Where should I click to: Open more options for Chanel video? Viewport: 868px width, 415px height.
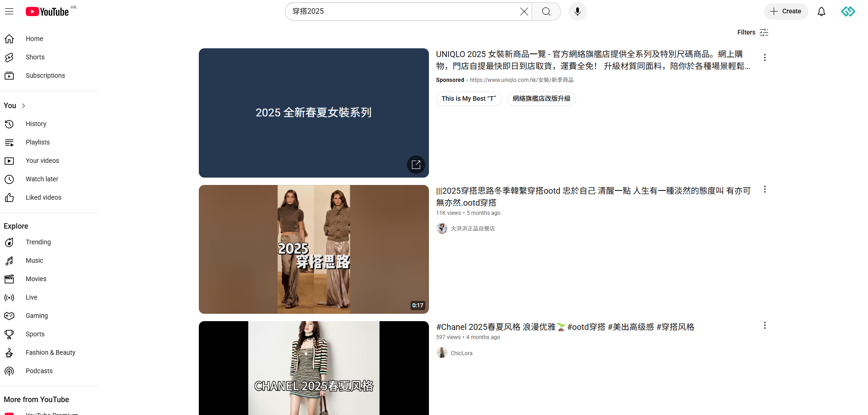pyautogui.click(x=765, y=325)
